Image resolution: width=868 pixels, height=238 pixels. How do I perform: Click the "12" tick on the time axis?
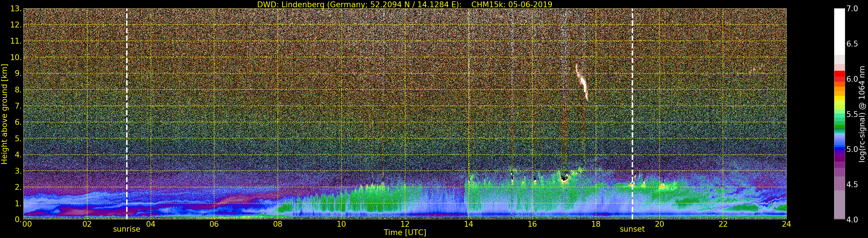[x=405, y=224]
